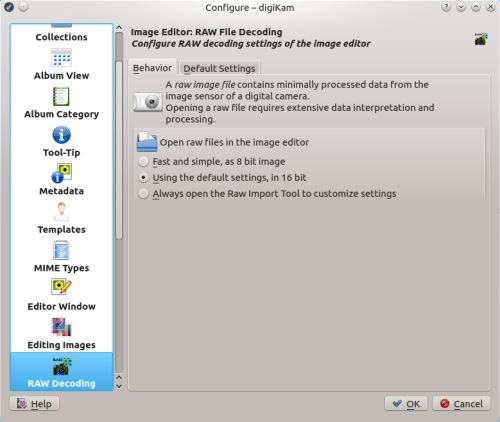Click the camera raw image icon

coord(148,102)
